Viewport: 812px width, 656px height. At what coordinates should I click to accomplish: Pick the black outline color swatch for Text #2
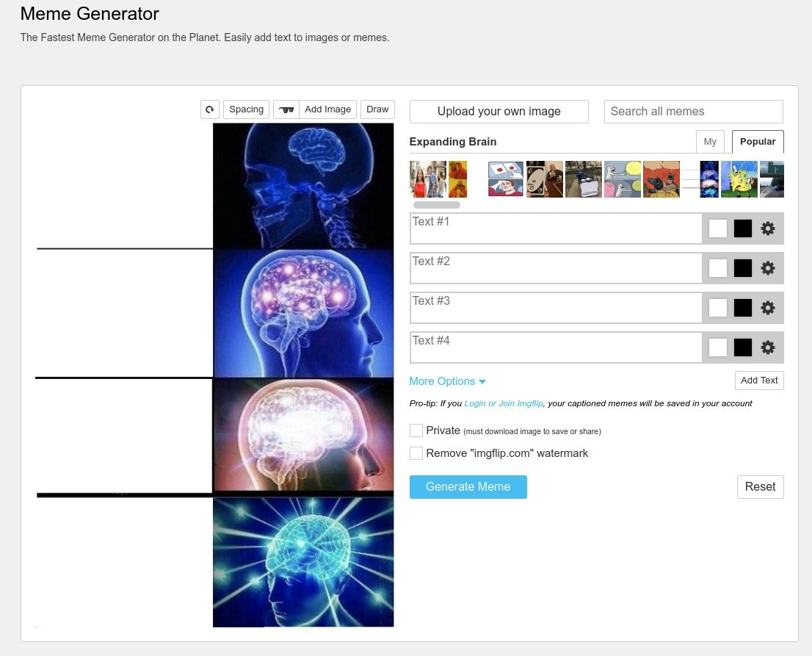point(742,268)
